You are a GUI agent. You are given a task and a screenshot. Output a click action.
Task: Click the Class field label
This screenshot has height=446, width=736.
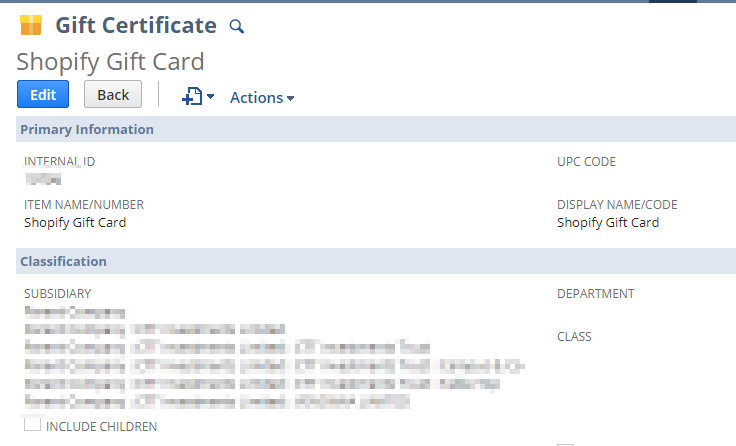tap(574, 336)
